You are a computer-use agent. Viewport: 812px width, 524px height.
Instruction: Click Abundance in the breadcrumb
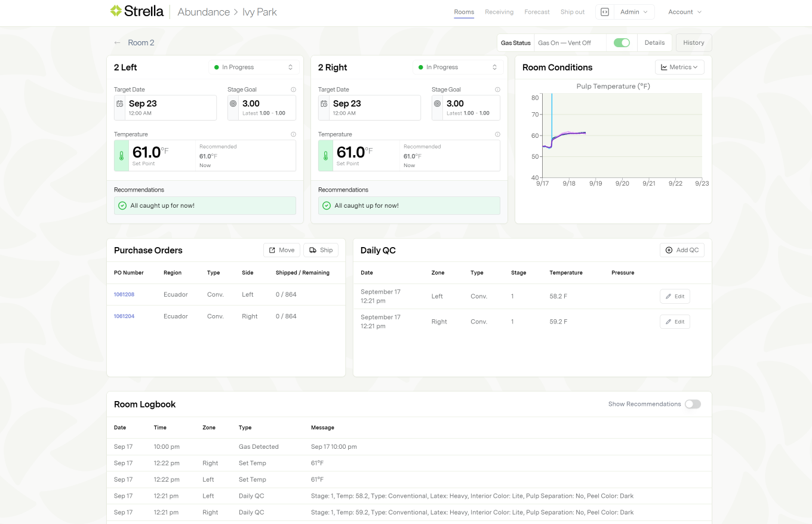point(204,12)
